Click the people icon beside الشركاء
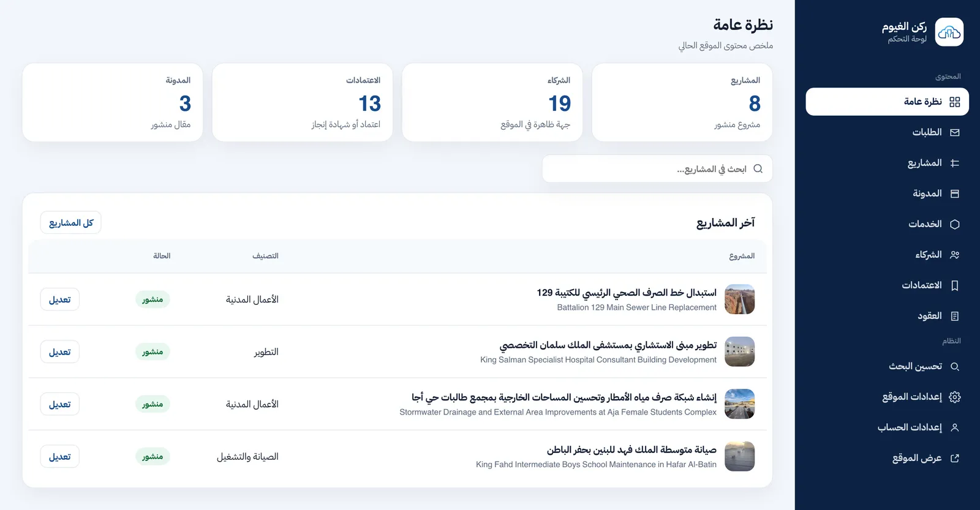980x510 pixels. point(954,255)
